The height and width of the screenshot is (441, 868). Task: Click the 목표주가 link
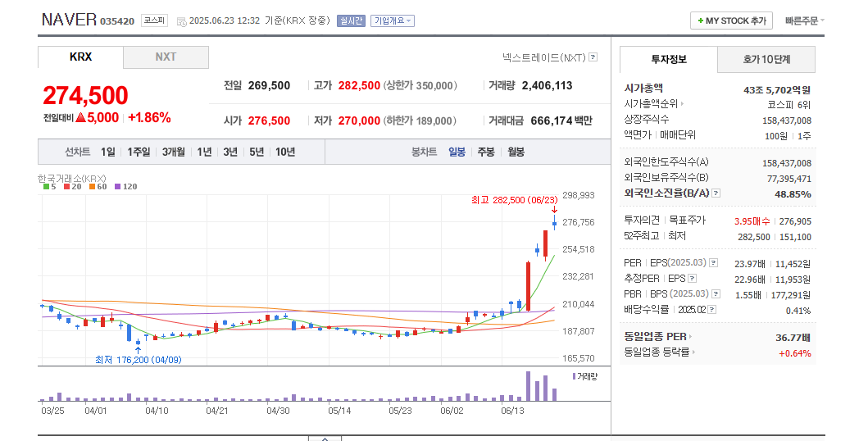coord(687,220)
